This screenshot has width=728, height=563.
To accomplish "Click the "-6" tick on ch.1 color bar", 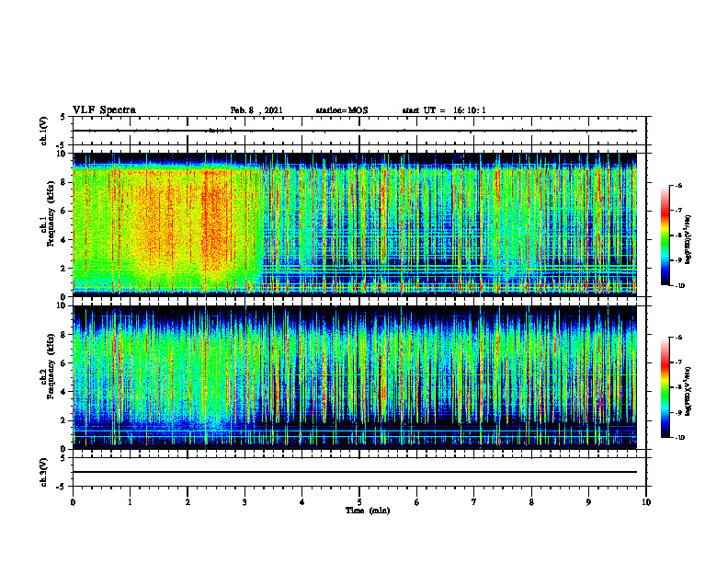I will coord(678,186).
